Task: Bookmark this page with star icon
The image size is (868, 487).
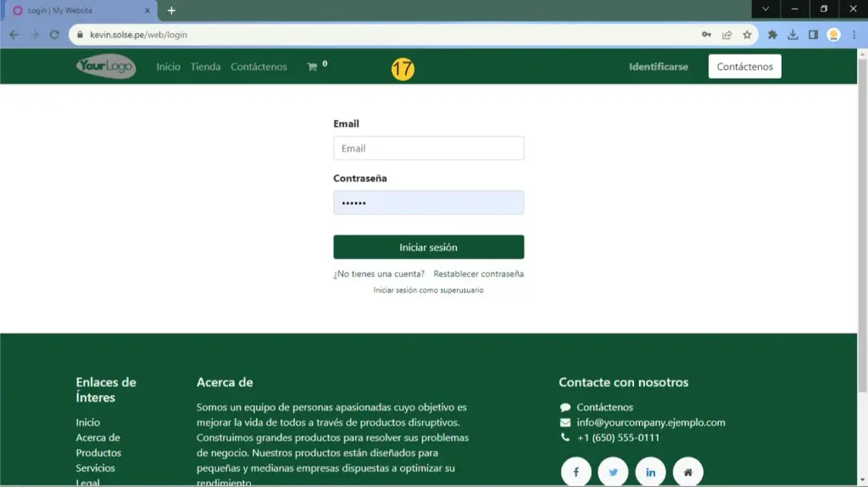Action: tap(747, 35)
